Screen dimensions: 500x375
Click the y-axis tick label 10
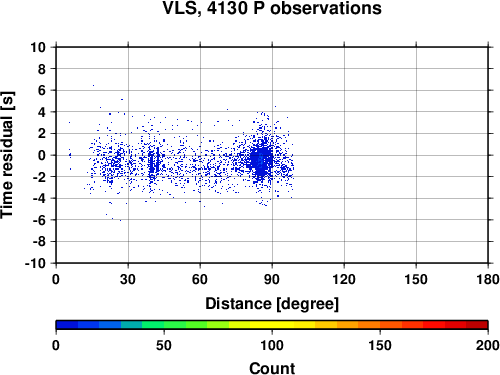click(38, 47)
